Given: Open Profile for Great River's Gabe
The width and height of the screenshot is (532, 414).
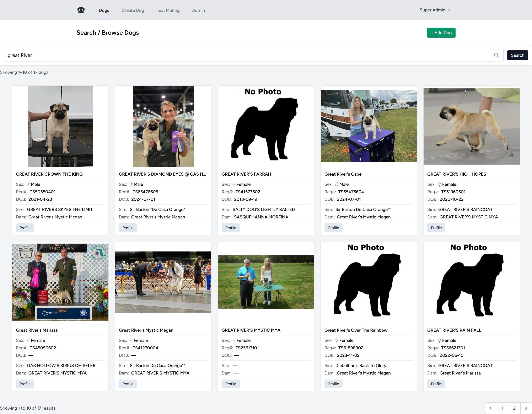Looking at the screenshot, I should tap(333, 228).
